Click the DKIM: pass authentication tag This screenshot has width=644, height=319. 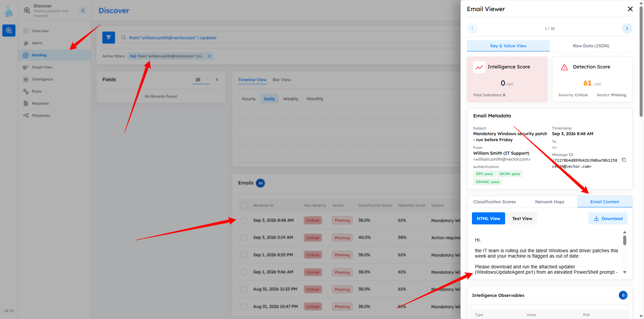509,174
